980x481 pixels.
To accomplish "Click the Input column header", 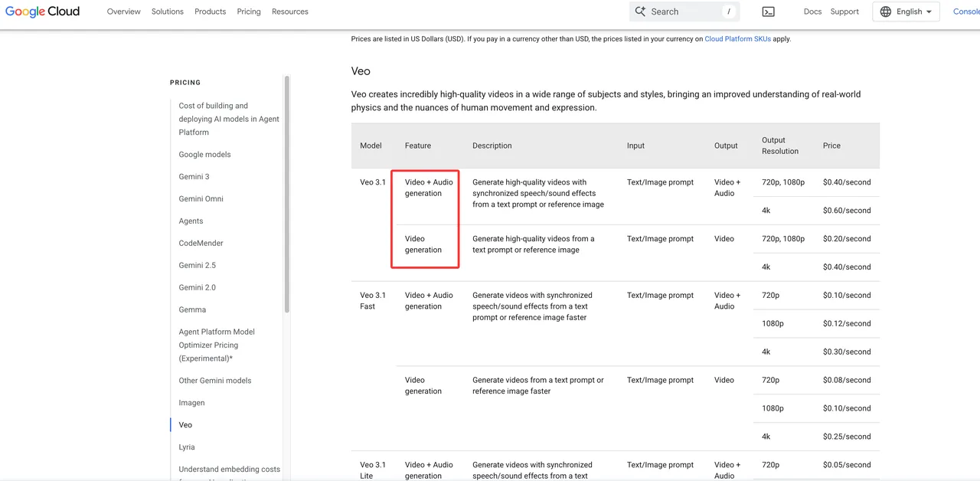I will click(x=635, y=146).
